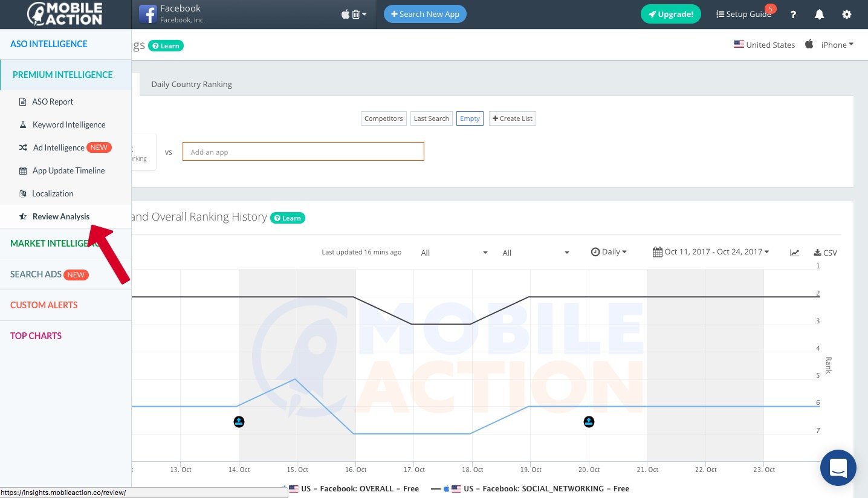
Task: Click the line chart view icon
Action: tap(795, 253)
